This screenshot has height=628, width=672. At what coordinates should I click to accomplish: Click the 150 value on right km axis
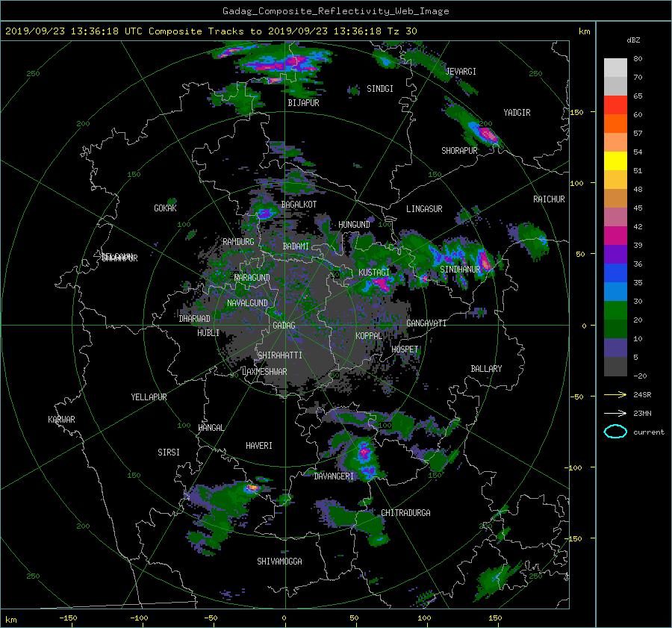tap(576, 112)
